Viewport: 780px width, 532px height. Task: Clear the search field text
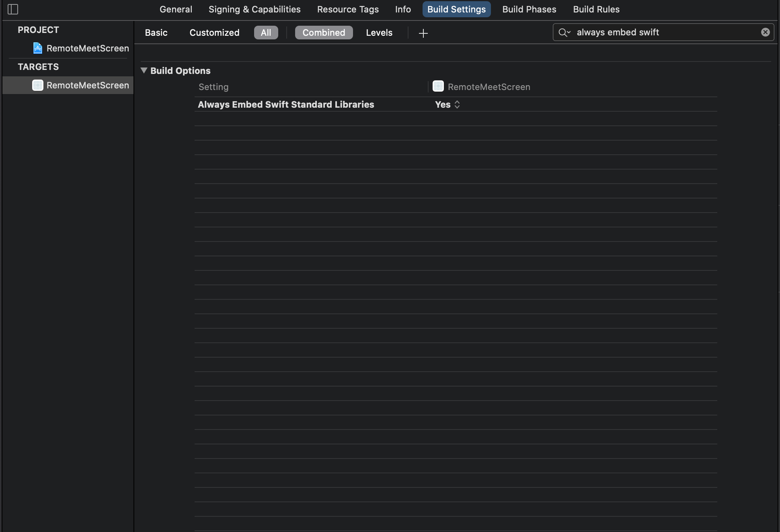[x=765, y=32]
